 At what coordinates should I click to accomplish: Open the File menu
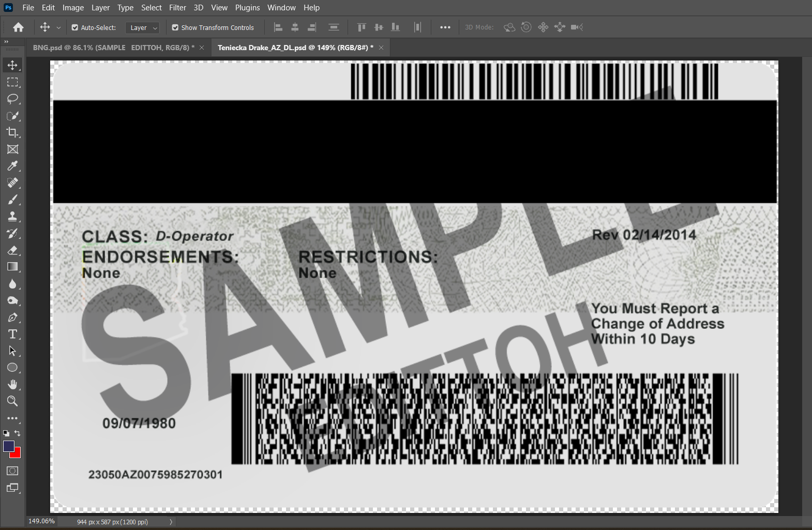click(28, 8)
